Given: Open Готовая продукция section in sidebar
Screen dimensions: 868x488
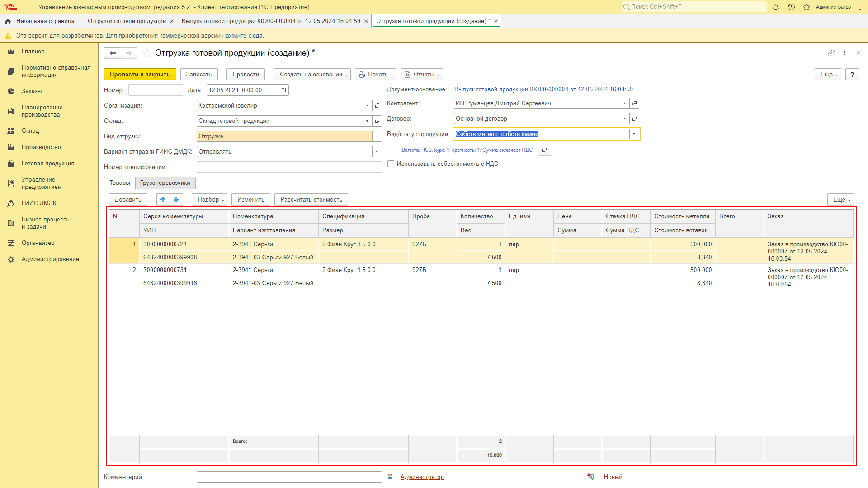Looking at the screenshot, I should pos(48,164).
